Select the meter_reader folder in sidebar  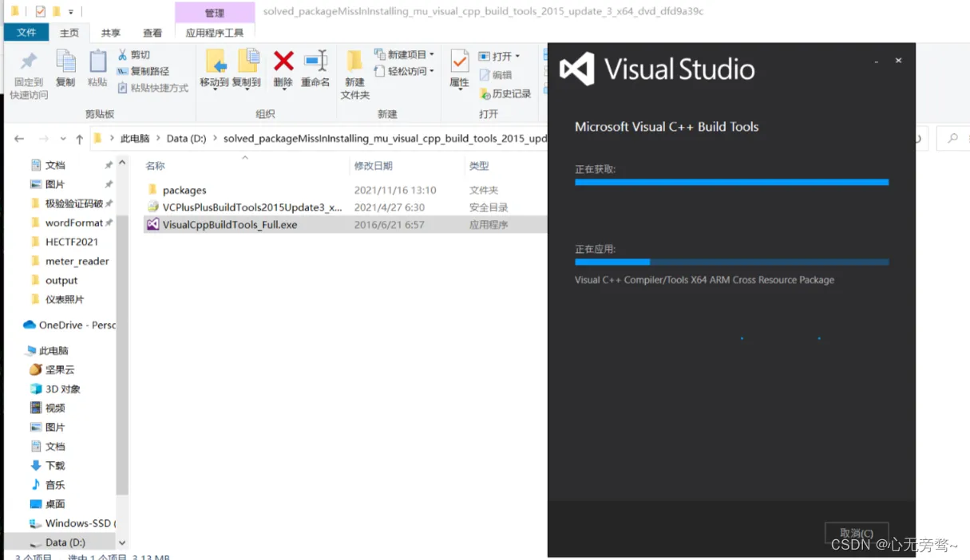tap(77, 261)
